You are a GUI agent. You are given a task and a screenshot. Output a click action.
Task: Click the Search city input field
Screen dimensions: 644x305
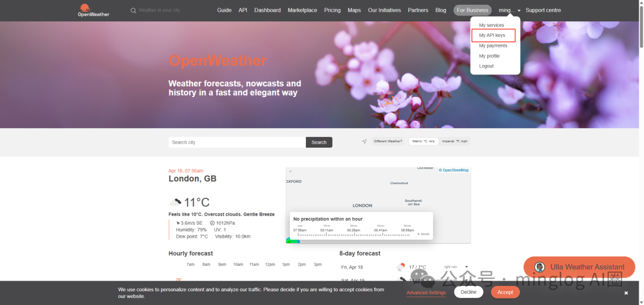tap(237, 142)
